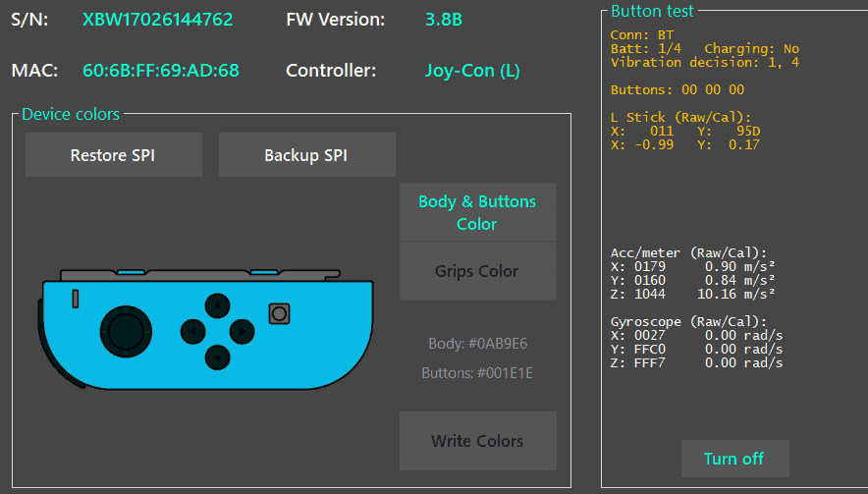Choose Body & Buttons Color

click(478, 213)
